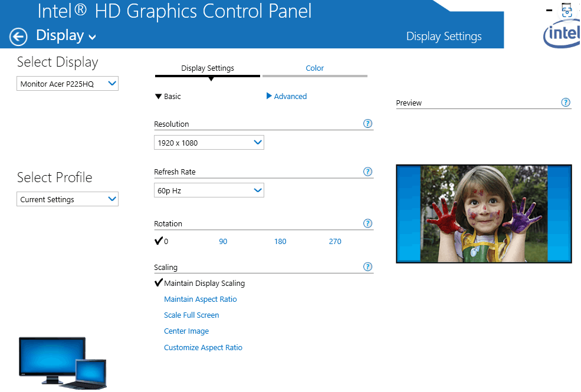Select rotation 0 degrees
This screenshot has width=581, height=392.
point(161,241)
